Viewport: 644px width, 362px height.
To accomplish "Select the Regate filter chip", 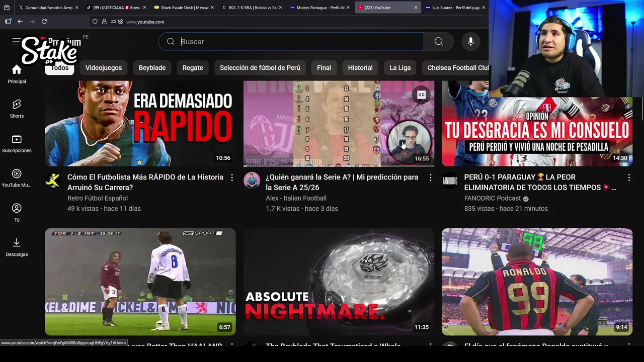I will point(193,68).
